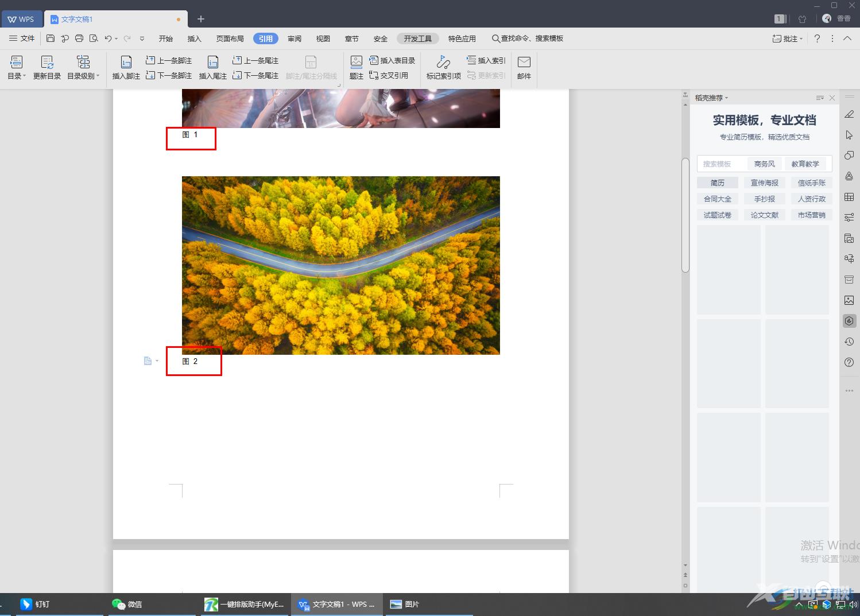Image resolution: width=860 pixels, height=616 pixels.
Task: Switch to the 特色应用 ribbon tab
Action: pyautogui.click(x=462, y=38)
